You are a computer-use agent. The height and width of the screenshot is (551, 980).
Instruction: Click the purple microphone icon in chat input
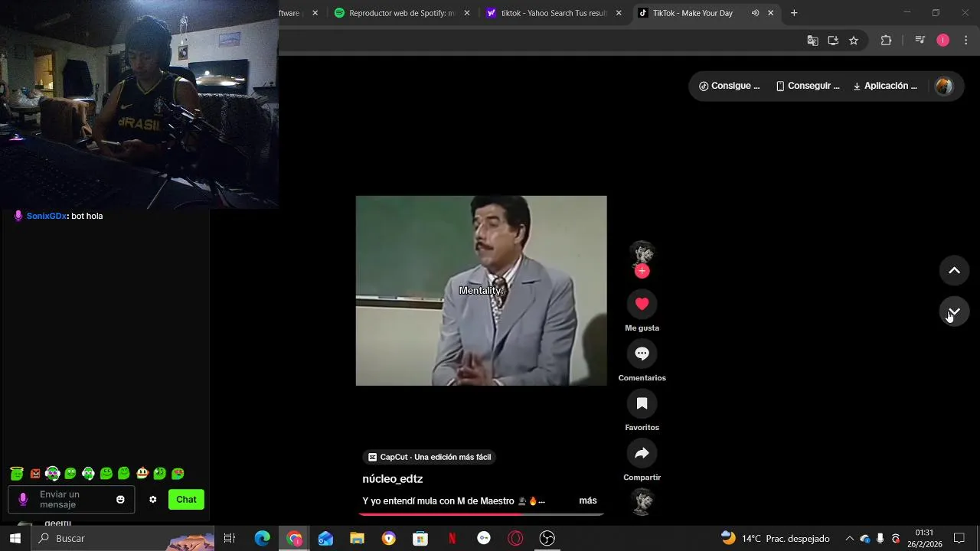point(23,500)
